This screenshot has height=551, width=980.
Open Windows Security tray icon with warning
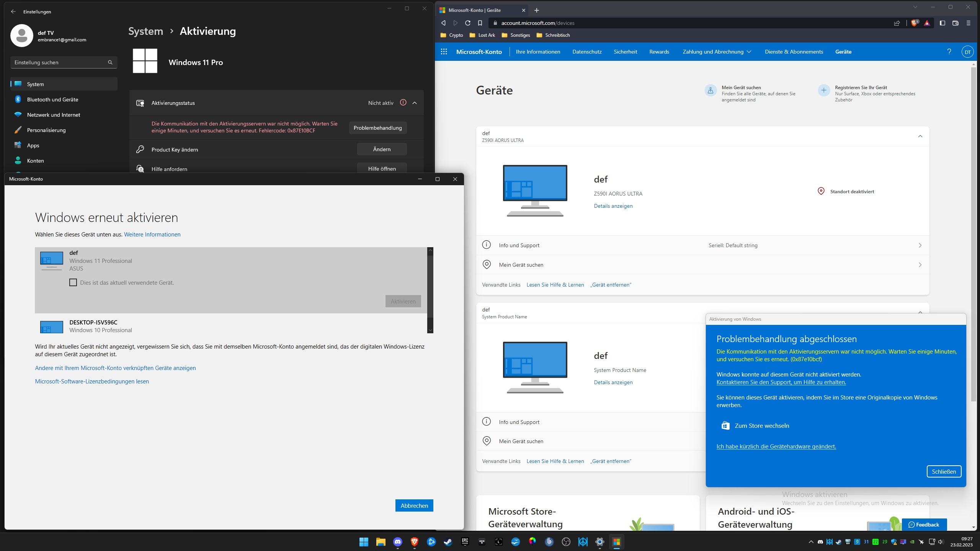pos(894,542)
